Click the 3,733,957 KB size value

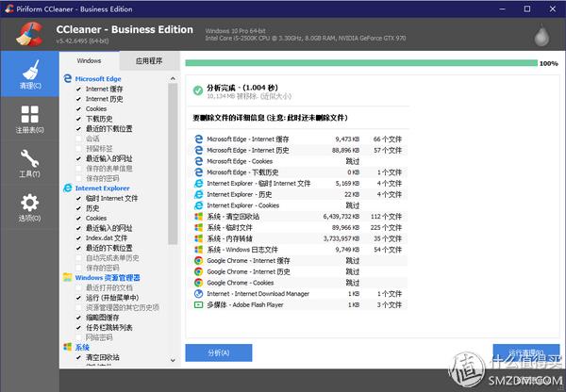tap(341, 238)
